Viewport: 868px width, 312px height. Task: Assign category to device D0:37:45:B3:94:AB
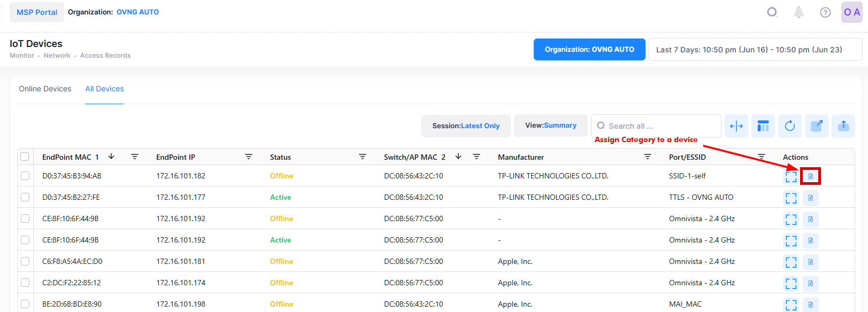tap(810, 176)
